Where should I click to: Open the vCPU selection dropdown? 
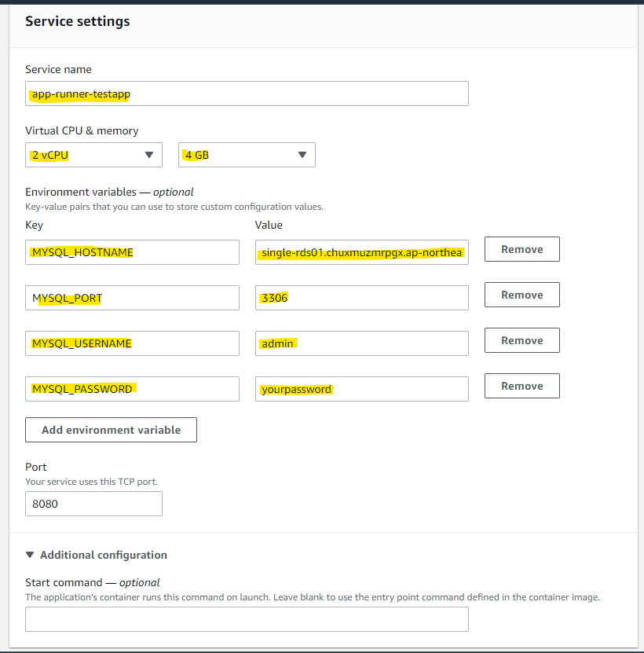pos(93,155)
